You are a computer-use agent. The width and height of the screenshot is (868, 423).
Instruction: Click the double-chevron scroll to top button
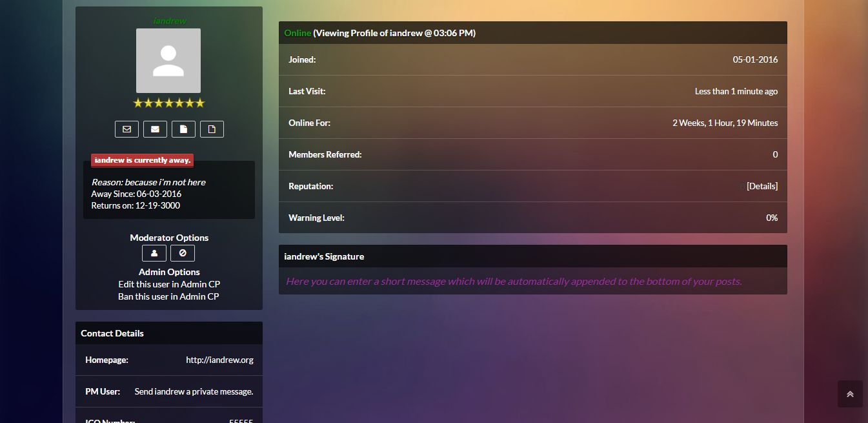point(850,394)
